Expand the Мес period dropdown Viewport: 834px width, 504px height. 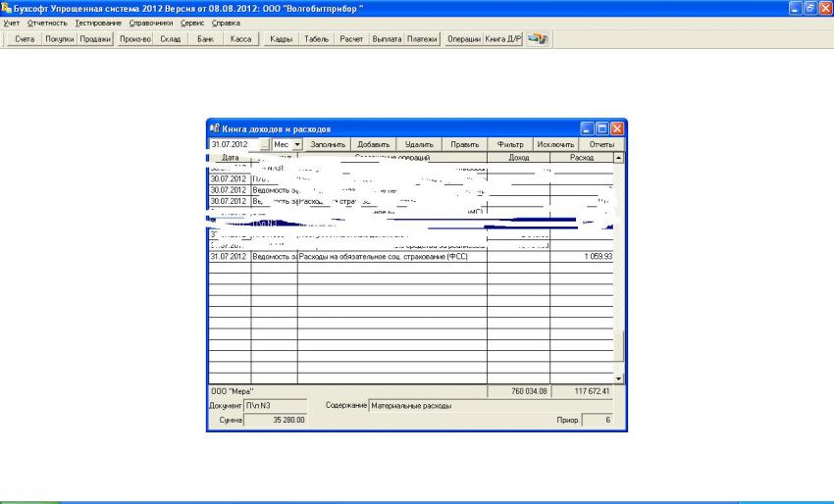(x=297, y=144)
